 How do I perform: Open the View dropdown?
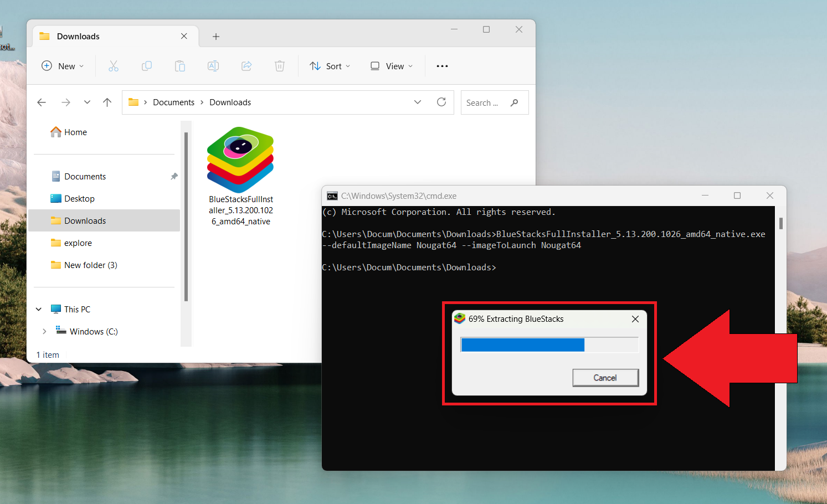pyautogui.click(x=391, y=66)
